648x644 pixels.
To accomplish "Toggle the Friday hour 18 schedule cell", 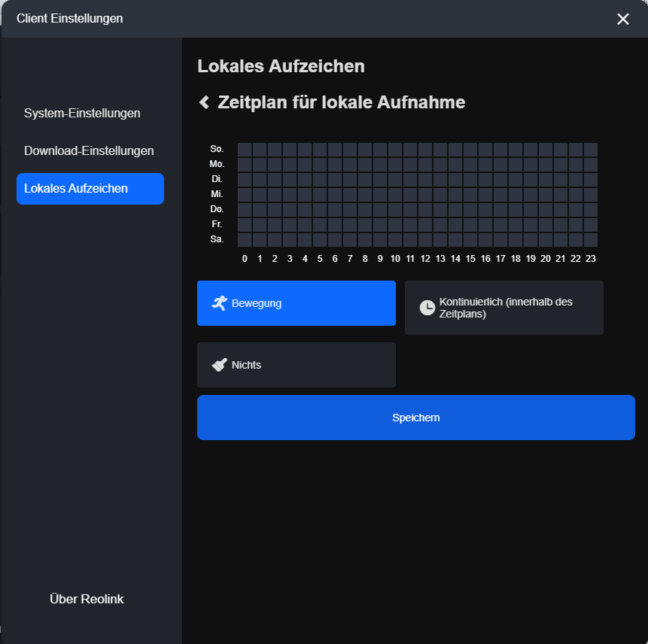I will [x=516, y=225].
